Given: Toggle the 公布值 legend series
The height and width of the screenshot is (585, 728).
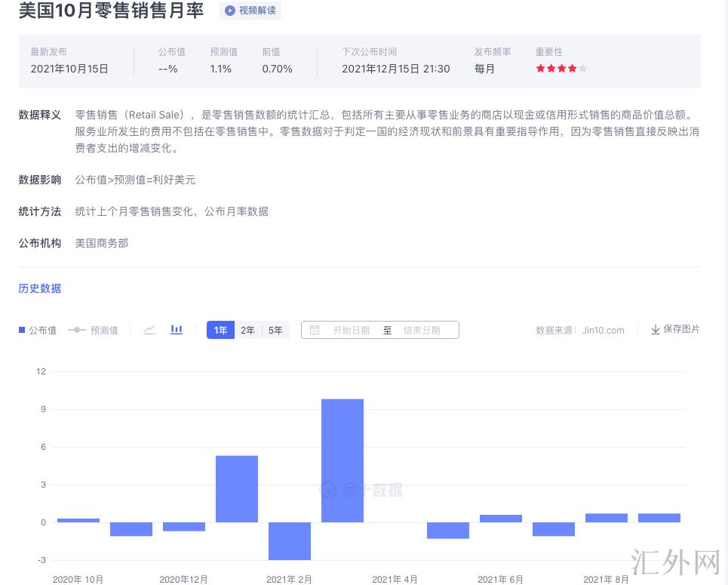Looking at the screenshot, I should tap(38, 330).
